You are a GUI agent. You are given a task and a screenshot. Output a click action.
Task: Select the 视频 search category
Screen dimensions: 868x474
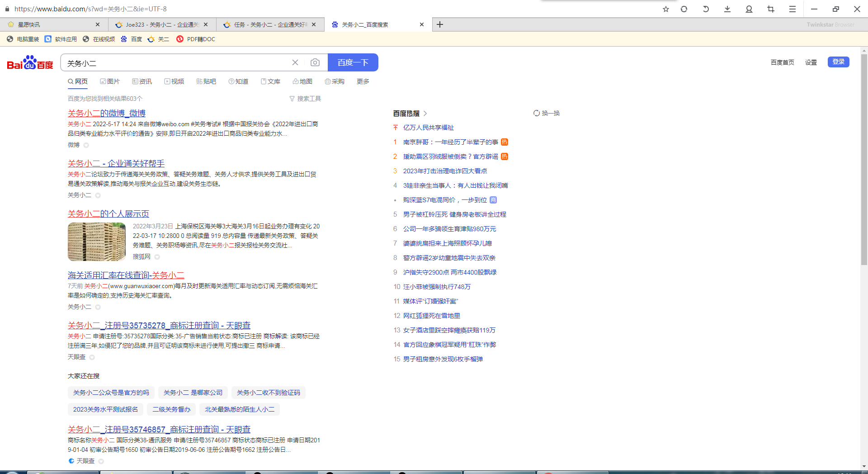pos(174,81)
